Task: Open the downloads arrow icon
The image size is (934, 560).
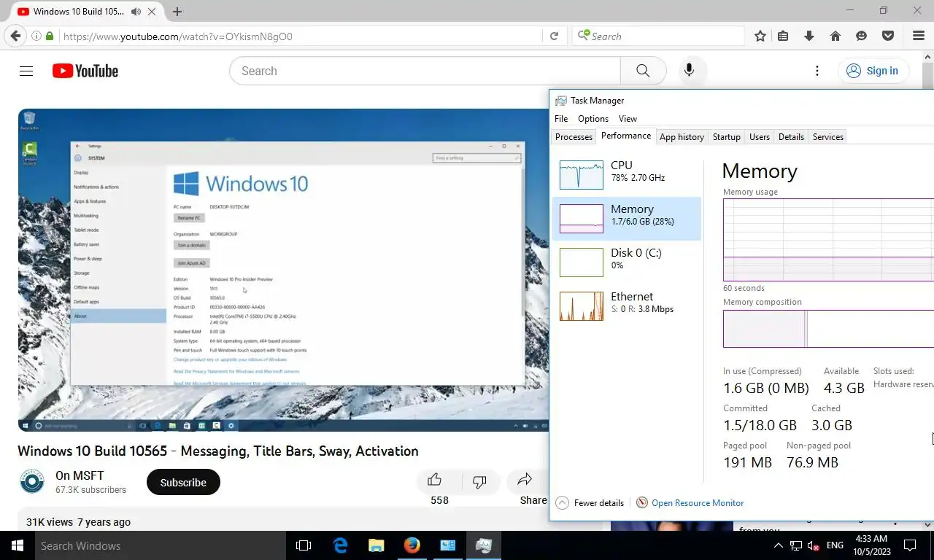Action: pos(808,36)
